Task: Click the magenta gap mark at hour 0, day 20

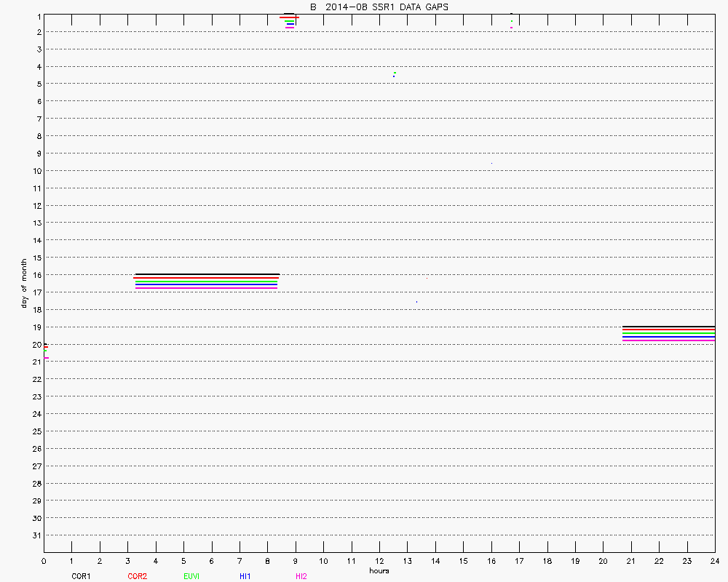Action: (46, 358)
